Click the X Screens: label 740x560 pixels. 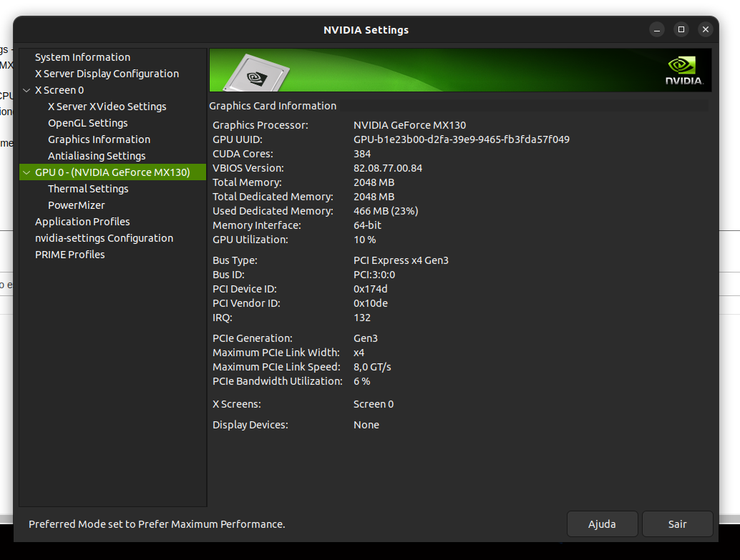click(237, 404)
